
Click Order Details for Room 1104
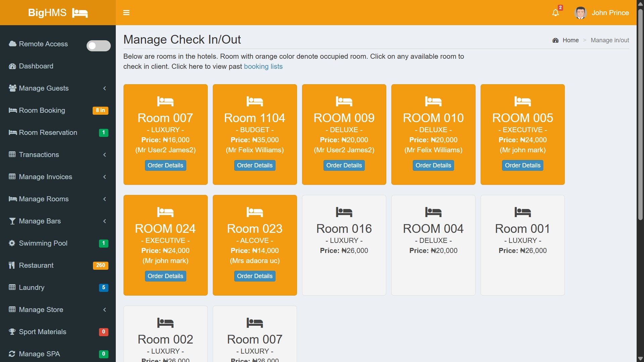254,165
